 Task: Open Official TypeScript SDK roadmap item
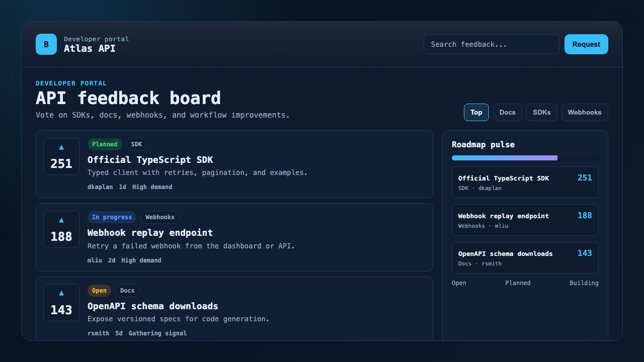(x=525, y=183)
